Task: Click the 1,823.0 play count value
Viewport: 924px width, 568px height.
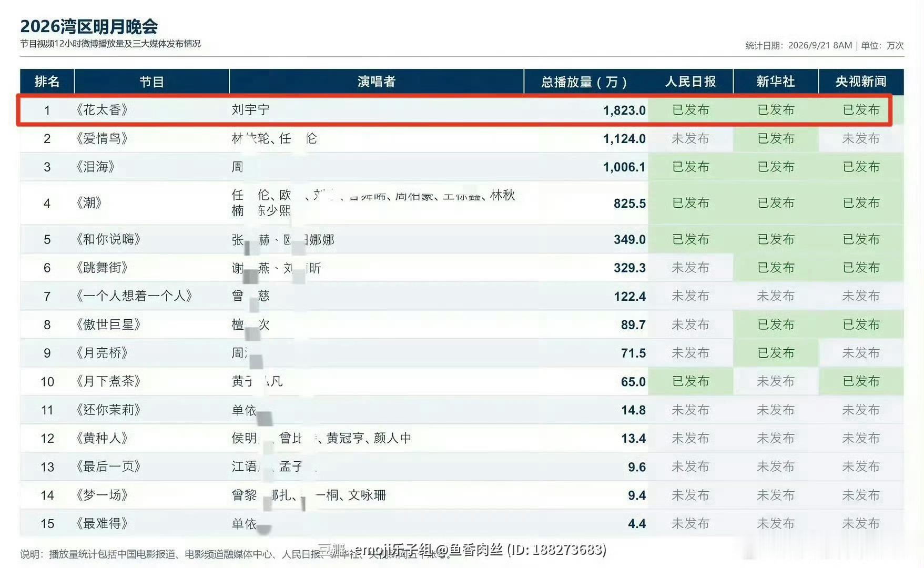Action: pyautogui.click(x=624, y=110)
